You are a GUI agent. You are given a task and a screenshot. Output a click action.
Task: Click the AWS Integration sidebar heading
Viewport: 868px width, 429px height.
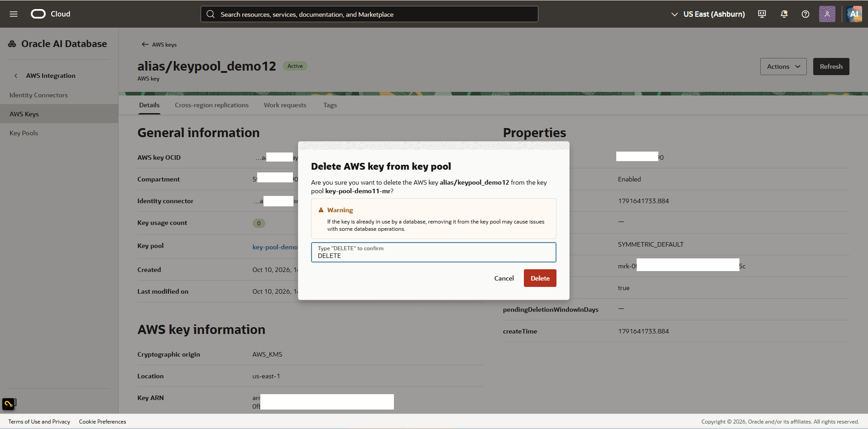51,76
